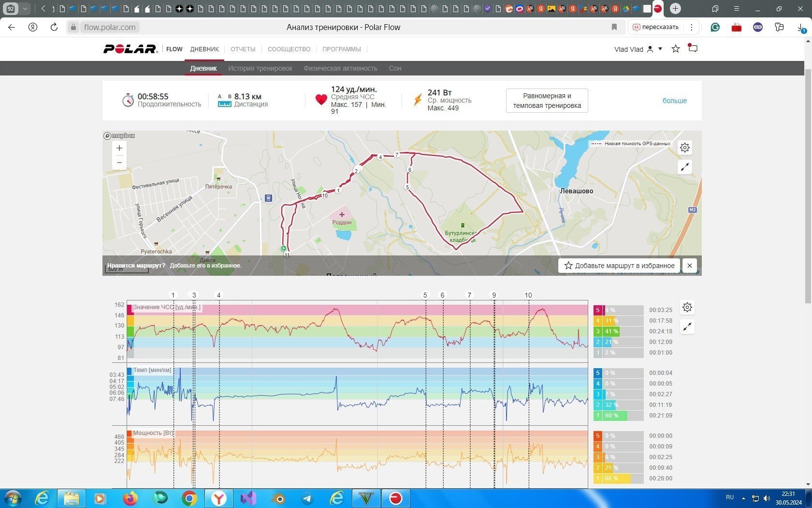This screenshot has height=508, width=812.
Task: Click the favorites star icon in header
Action: click(x=676, y=49)
